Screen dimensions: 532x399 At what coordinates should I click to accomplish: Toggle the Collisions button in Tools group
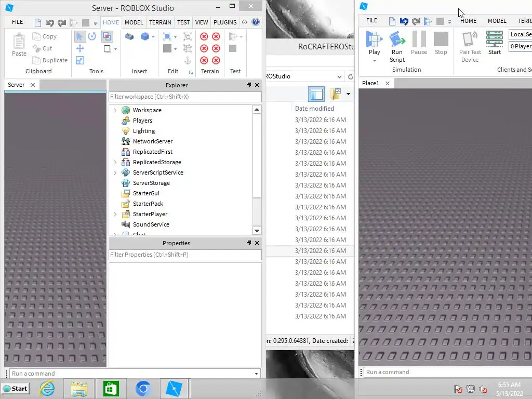[107, 36]
